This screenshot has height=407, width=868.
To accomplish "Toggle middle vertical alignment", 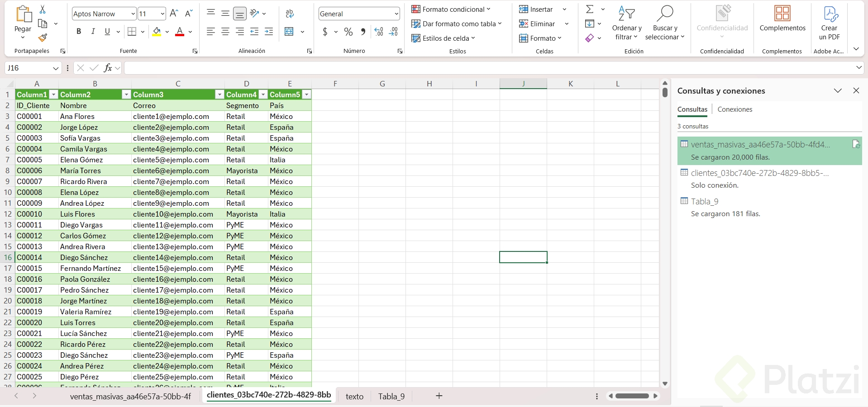I will click(225, 14).
